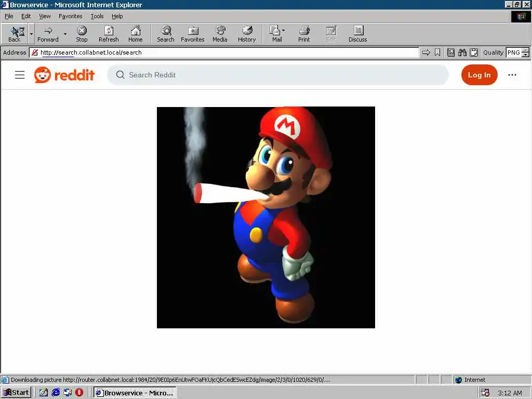This screenshot has width=532, height=399.
Task: Open the Search pane from toolbar
Action: coord(166,34)
